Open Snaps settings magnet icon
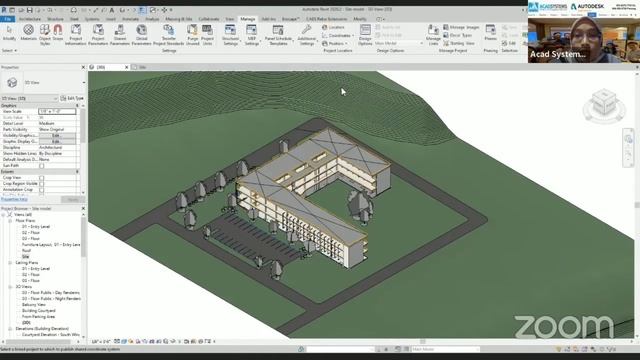Screen dimensions: 640x360 (58, 33)
